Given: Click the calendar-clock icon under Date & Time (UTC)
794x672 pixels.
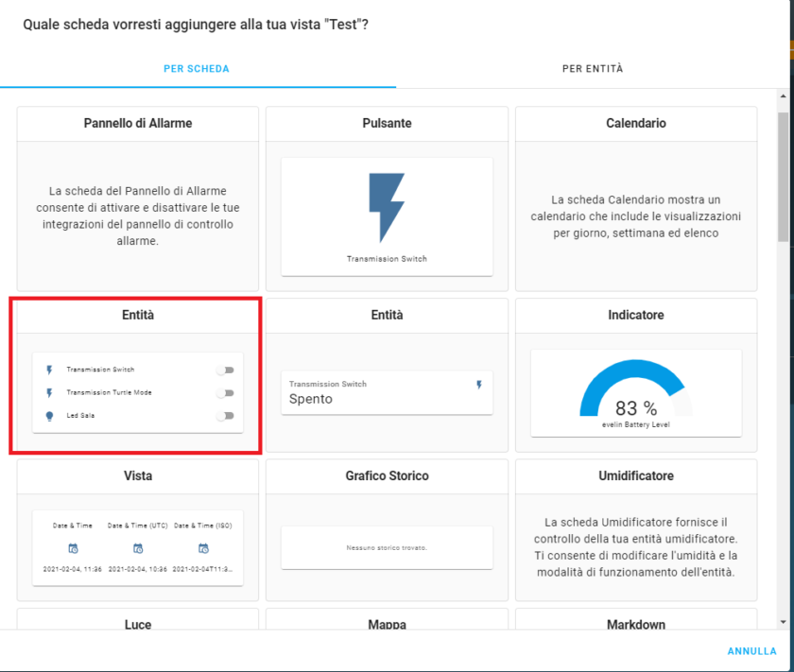Looking at the screenshot, I should 138,548.
